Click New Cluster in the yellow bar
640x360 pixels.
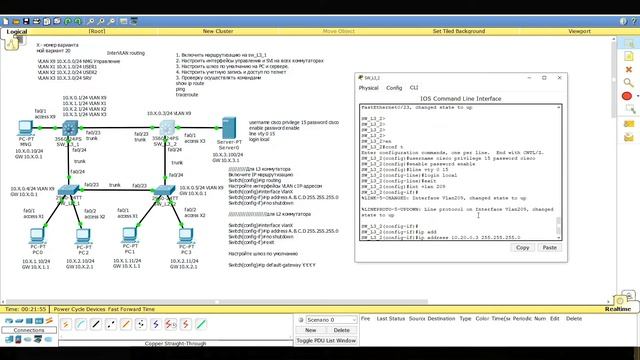[x=218, y=31]
